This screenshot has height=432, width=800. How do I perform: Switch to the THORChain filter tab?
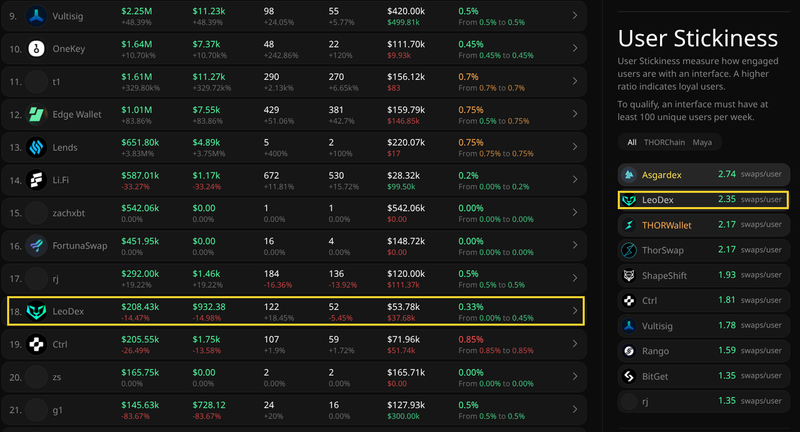click(x=664, y=142)
